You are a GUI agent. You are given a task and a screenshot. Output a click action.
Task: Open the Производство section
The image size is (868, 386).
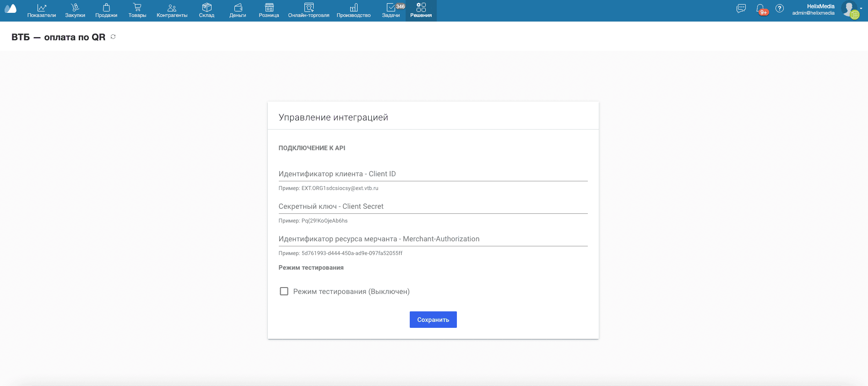353,11
